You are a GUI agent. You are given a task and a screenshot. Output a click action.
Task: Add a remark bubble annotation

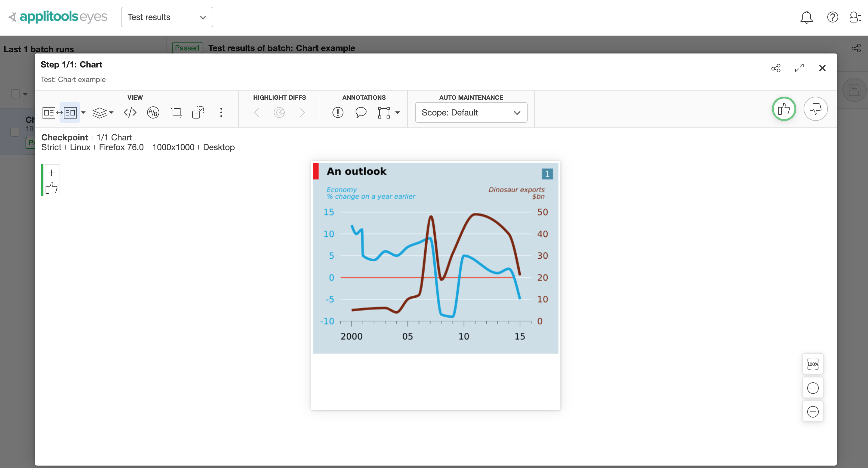(x=360, y=112)
